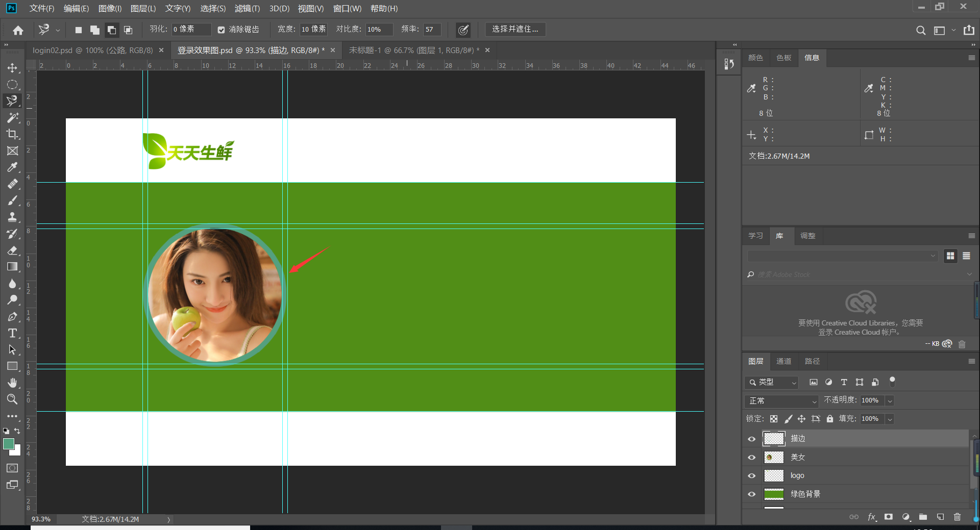Click the share icon top right
This screenshot has width=980, height=530.
[969, 30]
